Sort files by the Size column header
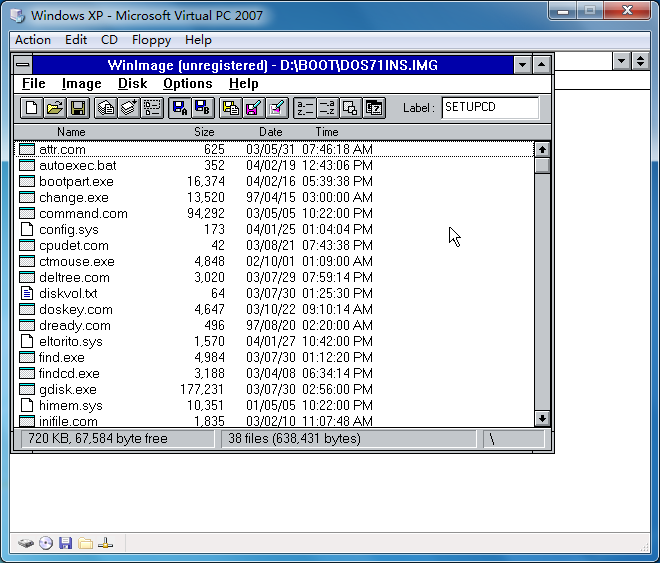This screenshot has height=563, width=660. pos(204,132)
